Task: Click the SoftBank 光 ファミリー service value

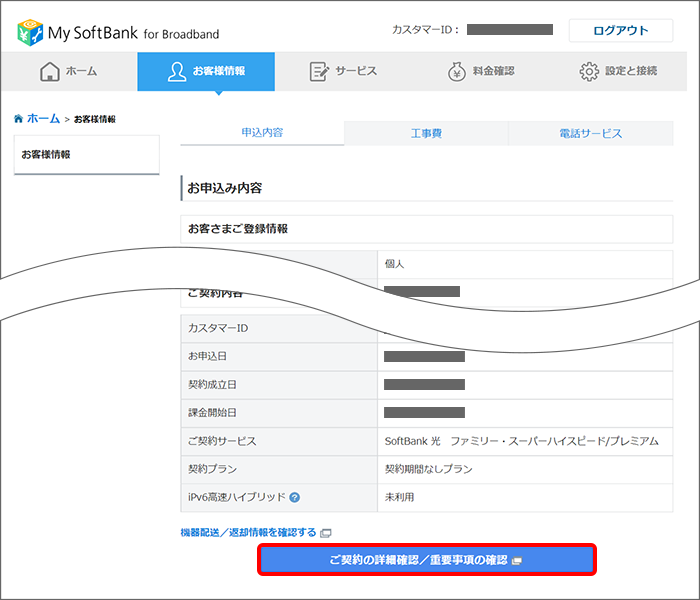Action: click(x=521, y=441)
